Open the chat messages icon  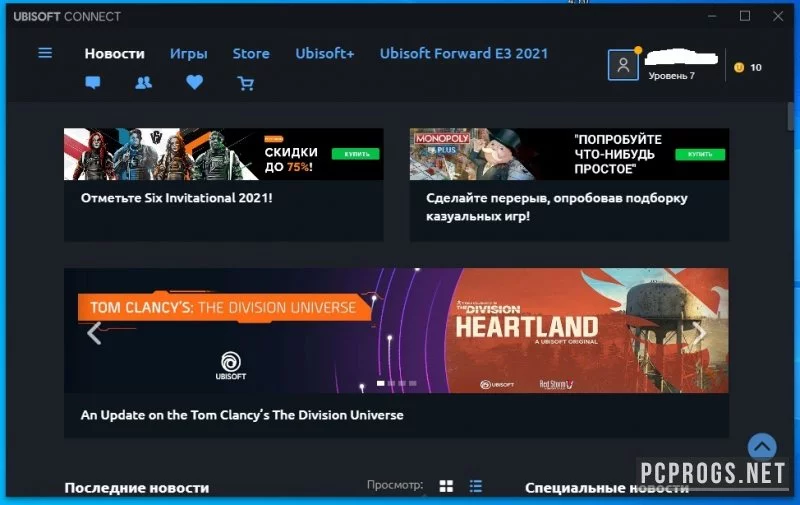pyautogui.click(x=93, y=83)
